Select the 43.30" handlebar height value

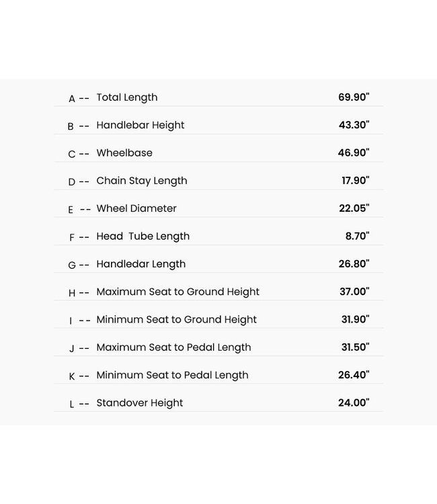coord(354,125)
